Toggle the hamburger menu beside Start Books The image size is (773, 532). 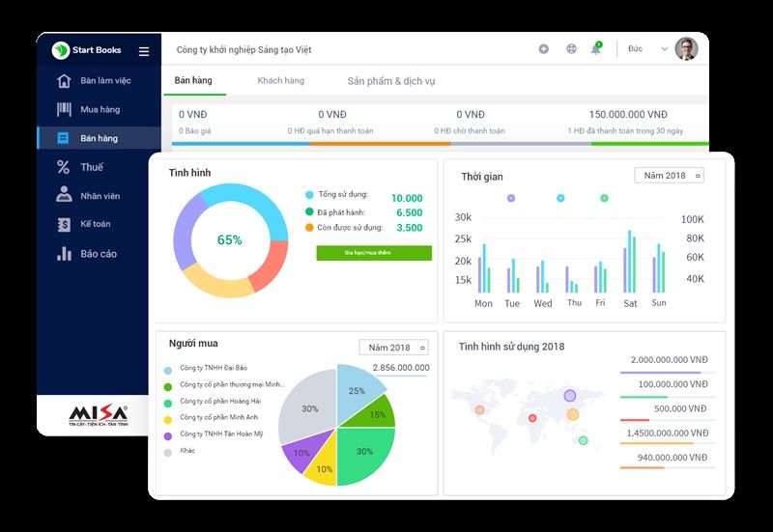pos(144,51)
